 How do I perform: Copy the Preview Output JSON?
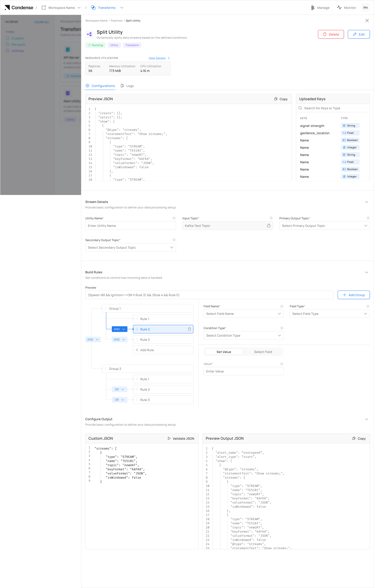point(359,438)
